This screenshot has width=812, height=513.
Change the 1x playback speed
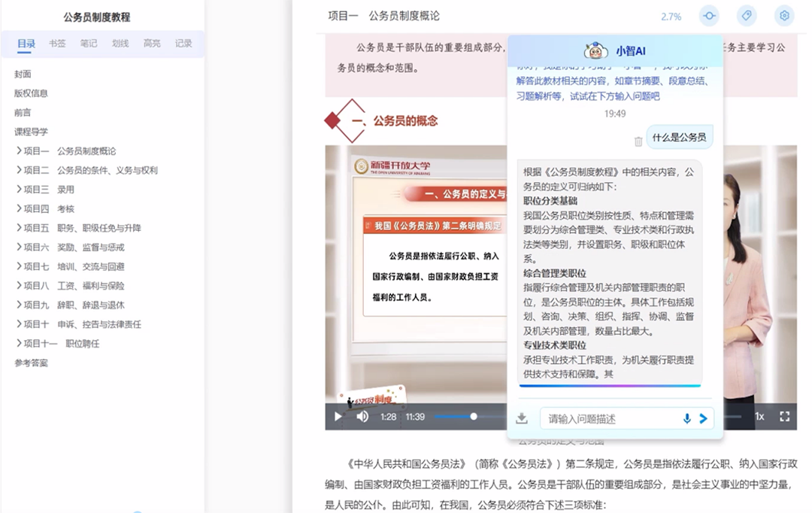point(759,416)
